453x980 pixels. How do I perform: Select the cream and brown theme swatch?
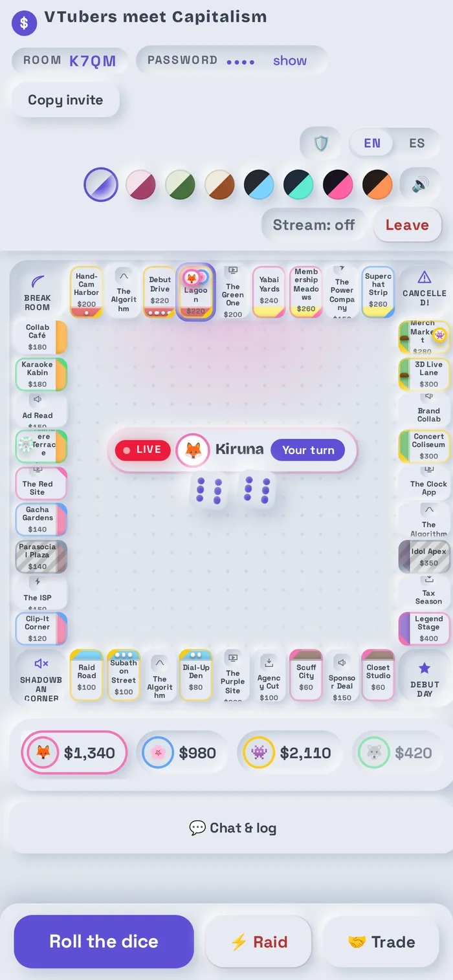click(x=219, y=185)
